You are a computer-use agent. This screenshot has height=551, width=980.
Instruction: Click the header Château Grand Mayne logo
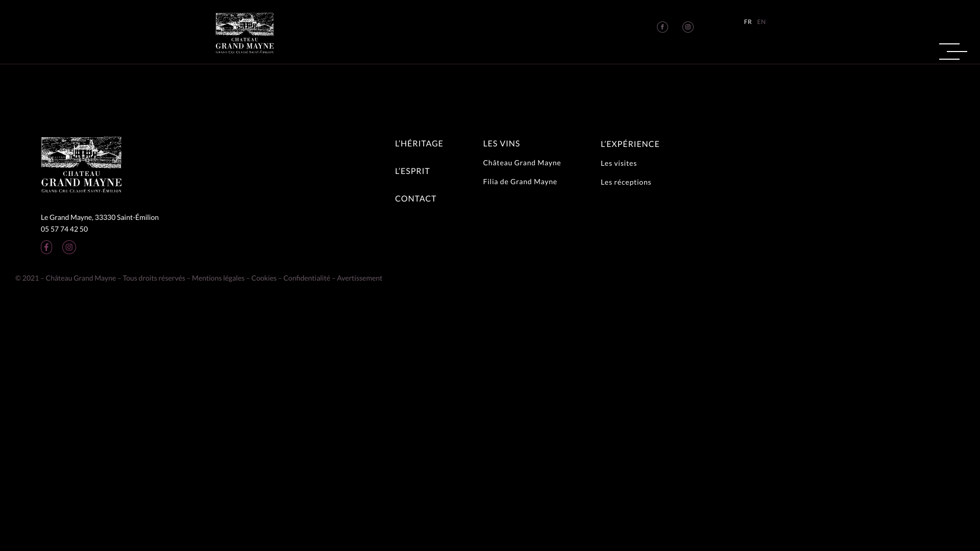[244, 33]
